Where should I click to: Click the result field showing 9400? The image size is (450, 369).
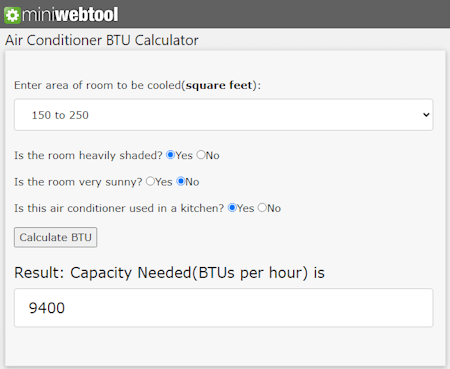[223, 308]
